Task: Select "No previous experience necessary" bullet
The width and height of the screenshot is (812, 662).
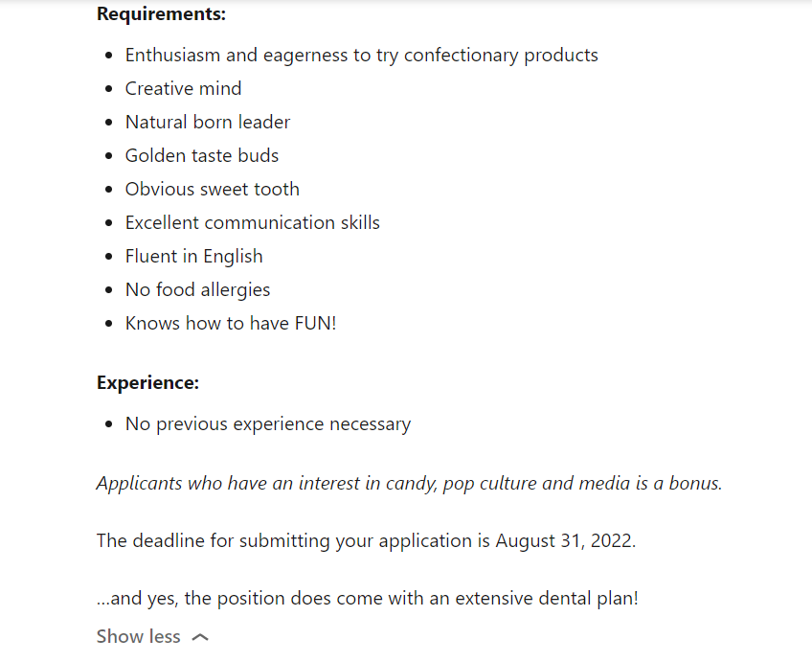Action: pyautogui.click(x=267, y=424)
